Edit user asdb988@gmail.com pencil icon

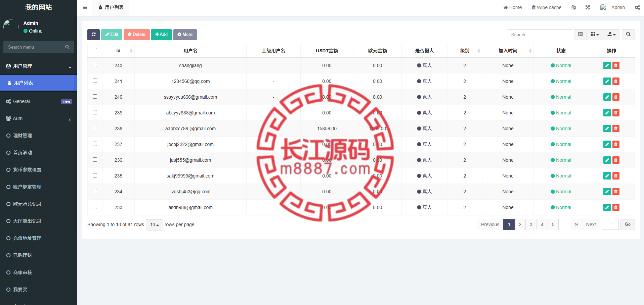pos(607,207)
